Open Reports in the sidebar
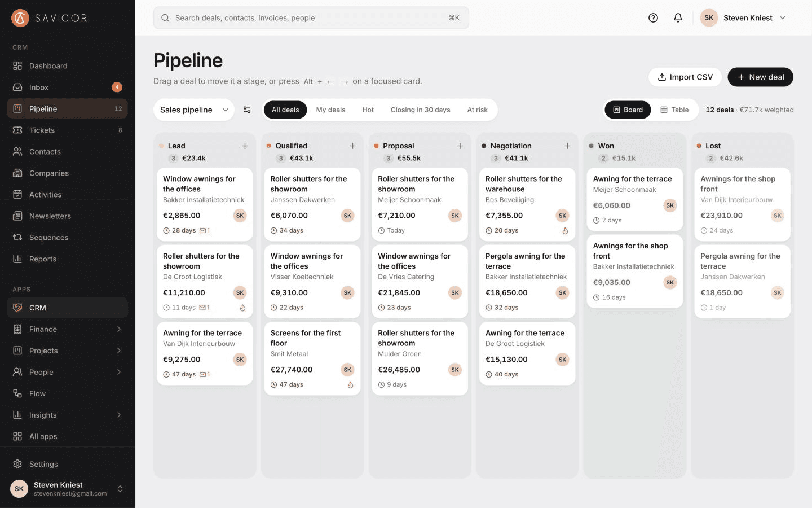Image resolution: width=812 pixels, height=508 pixels. pos(67,259)
